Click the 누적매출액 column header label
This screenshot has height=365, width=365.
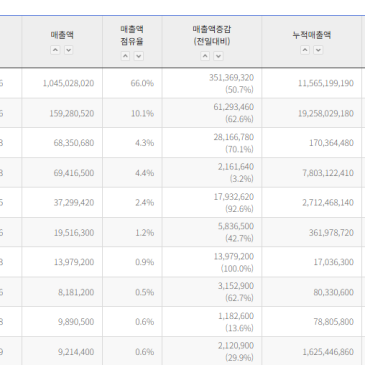pyautogui.click(x=312, y=35)
